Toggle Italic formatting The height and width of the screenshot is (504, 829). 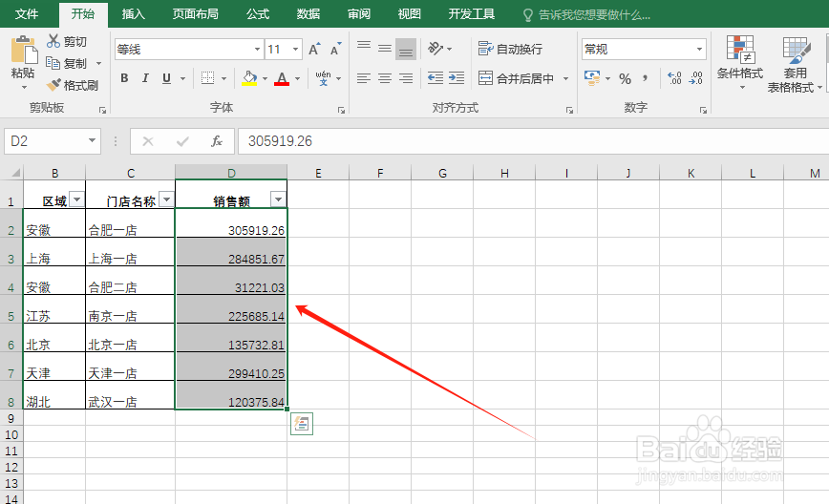point(145,78)
